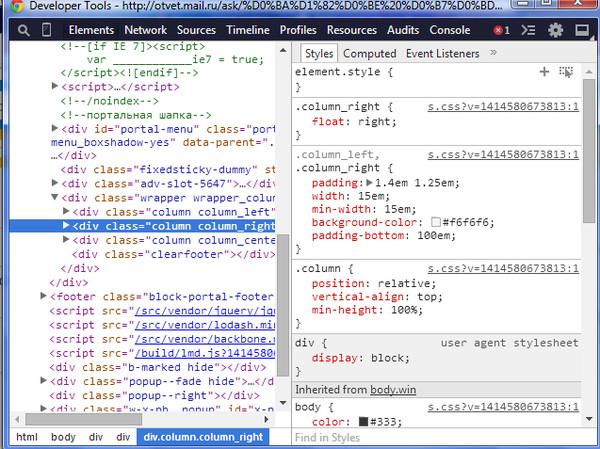600x449 pixels.
Task: Open s.css link for body rule
Action: click(x=503, y=407)
